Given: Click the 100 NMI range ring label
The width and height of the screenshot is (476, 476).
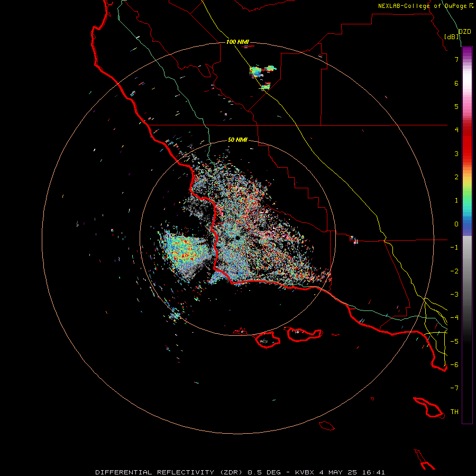Looking at the screenshot, I should coord(237,42).
